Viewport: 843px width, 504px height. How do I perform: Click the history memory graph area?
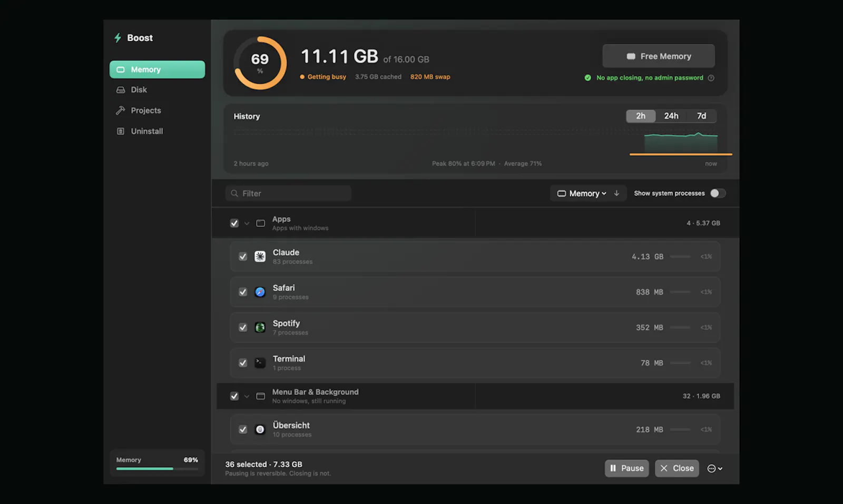[x=475, y=142]
